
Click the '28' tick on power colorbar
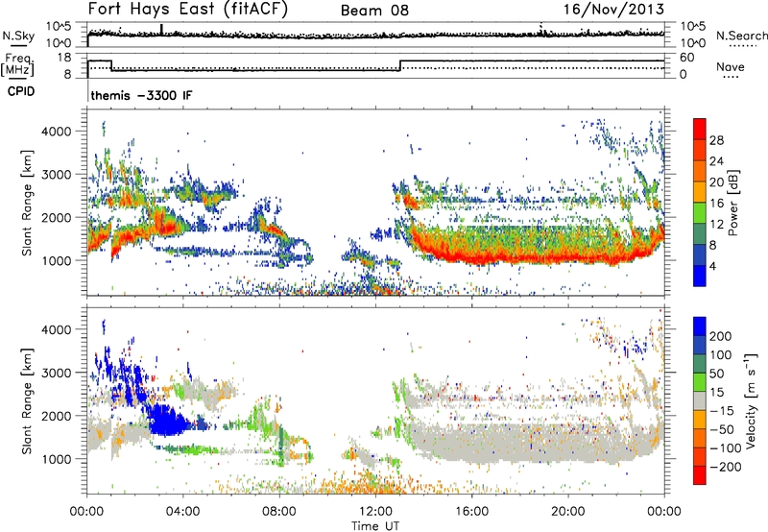point(716,140)
